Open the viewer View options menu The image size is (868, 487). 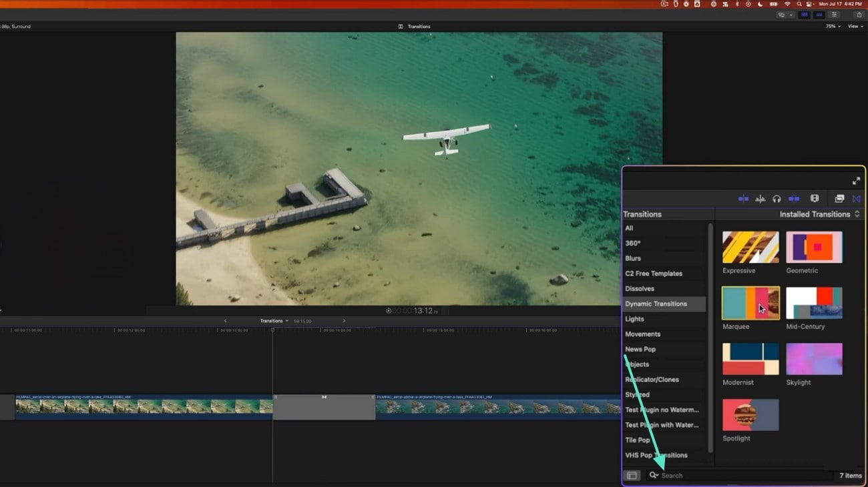click(855, 26)
